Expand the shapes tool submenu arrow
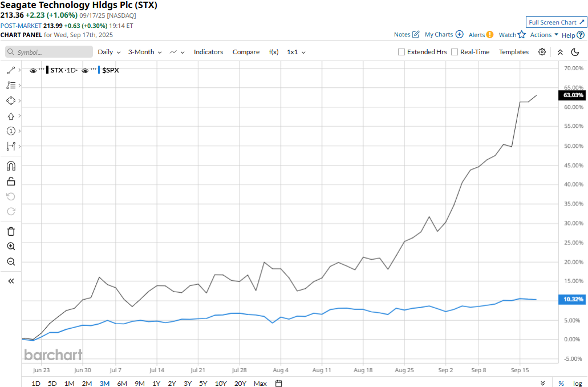Viewport: 588px width, 387px height. point(19,100)
